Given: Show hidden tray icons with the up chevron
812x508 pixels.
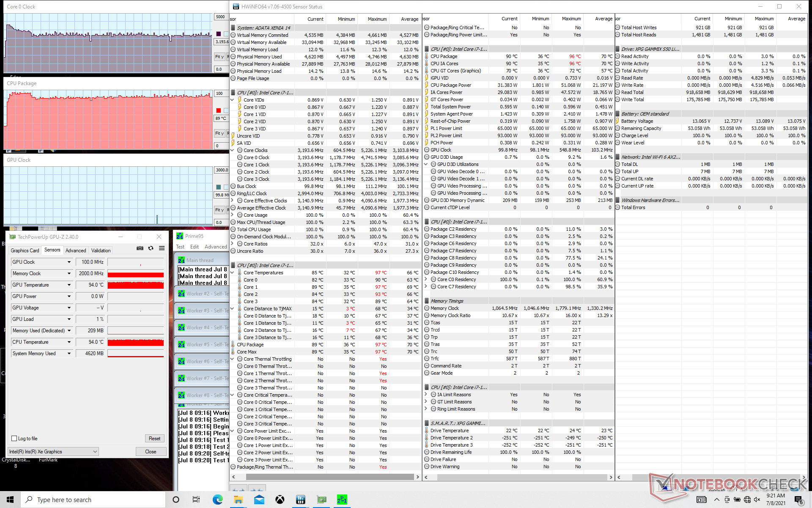Looking at the screenshot, I should tap(717, 500).
